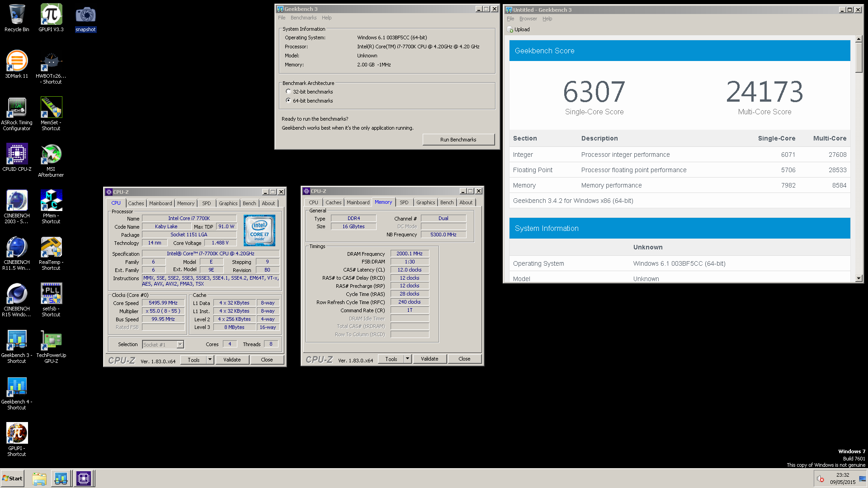Click Tools button in right CPU-Z
Viewport: 868px width, 488px height.
tap(392, 359)
